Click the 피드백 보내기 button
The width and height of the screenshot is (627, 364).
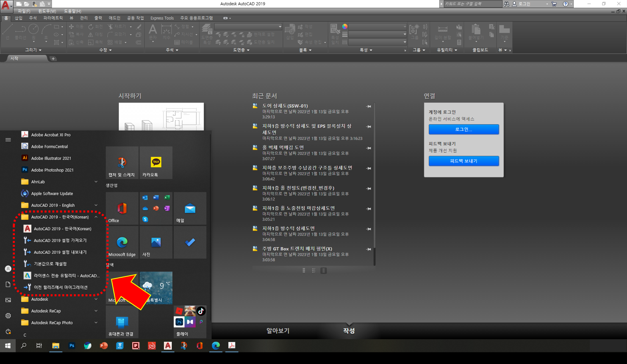(464, 161)
